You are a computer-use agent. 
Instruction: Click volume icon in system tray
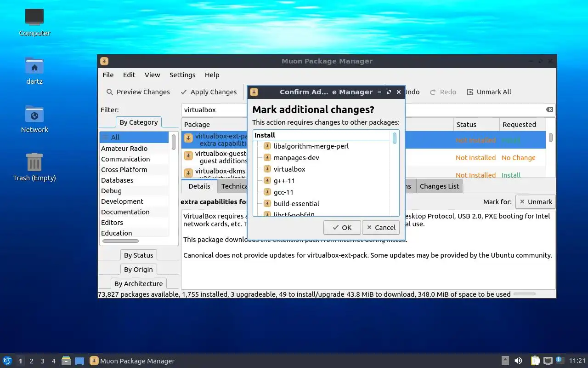518,361
